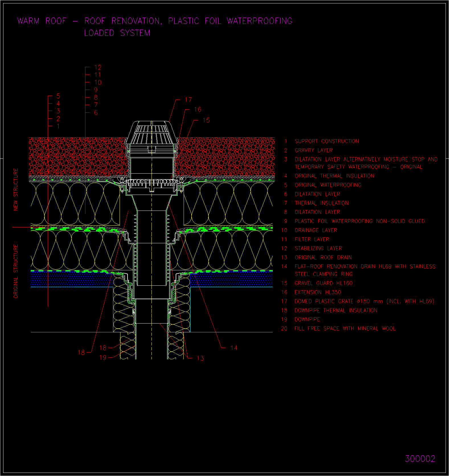Viewport: 449px width, 476px height.
Task: Select legend entry 7 'THERMAL INSULATION'
Action: click(x=322, y=203)
